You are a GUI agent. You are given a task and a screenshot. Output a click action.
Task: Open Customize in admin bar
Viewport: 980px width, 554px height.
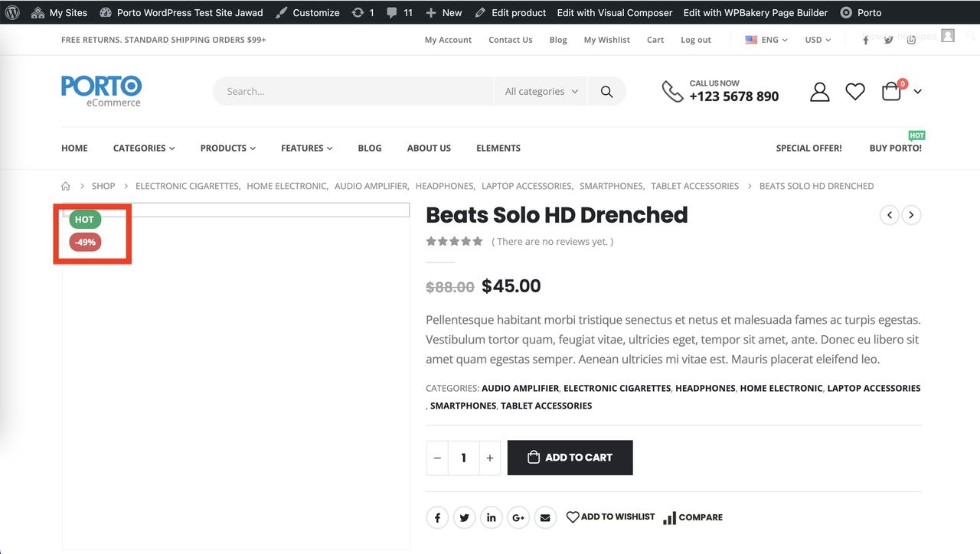(x=307, y=12)
